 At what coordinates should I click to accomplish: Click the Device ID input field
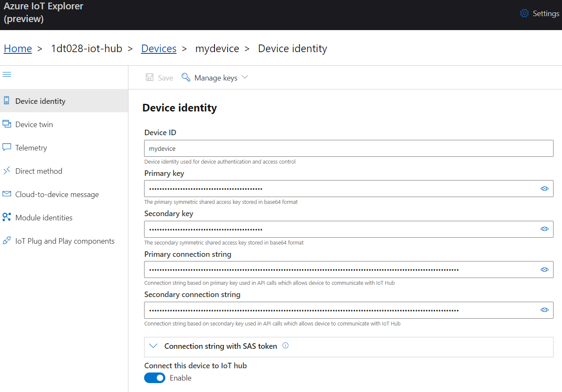(348, 148)
